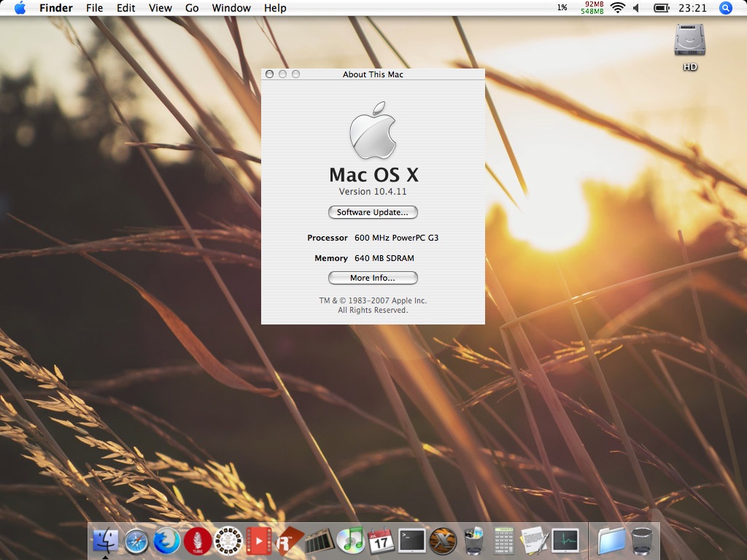Minimize the About This Mac window

[x=282, y=74]
